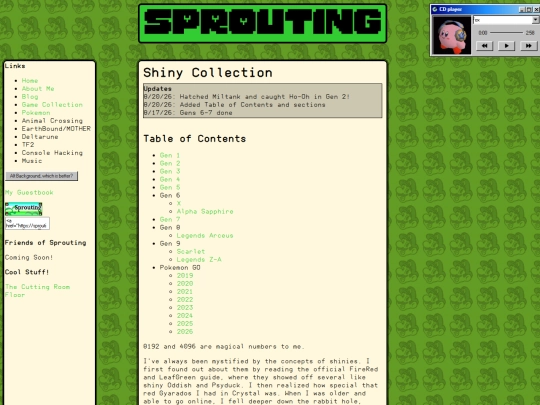Click the 'Gen 6' list text

point(170,196)
